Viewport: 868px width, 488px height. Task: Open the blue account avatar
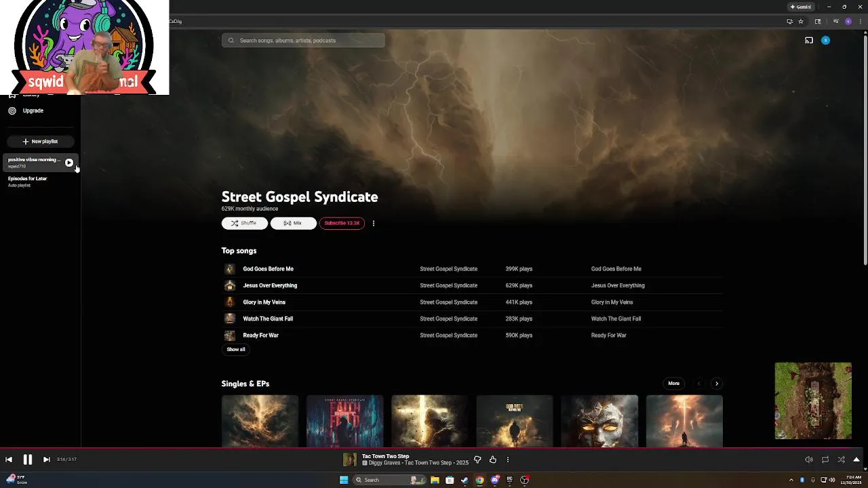pyautogui.click(x=825, y=41)
